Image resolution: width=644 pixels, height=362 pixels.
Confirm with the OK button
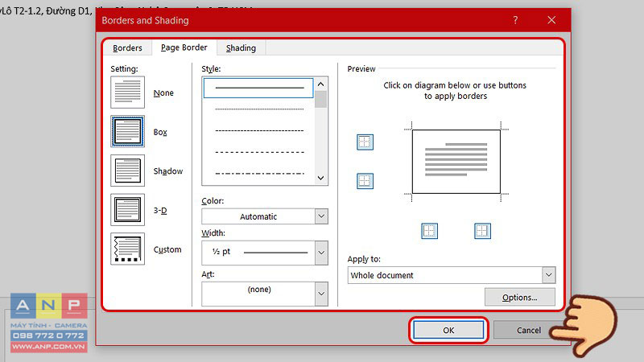(448, 330)
